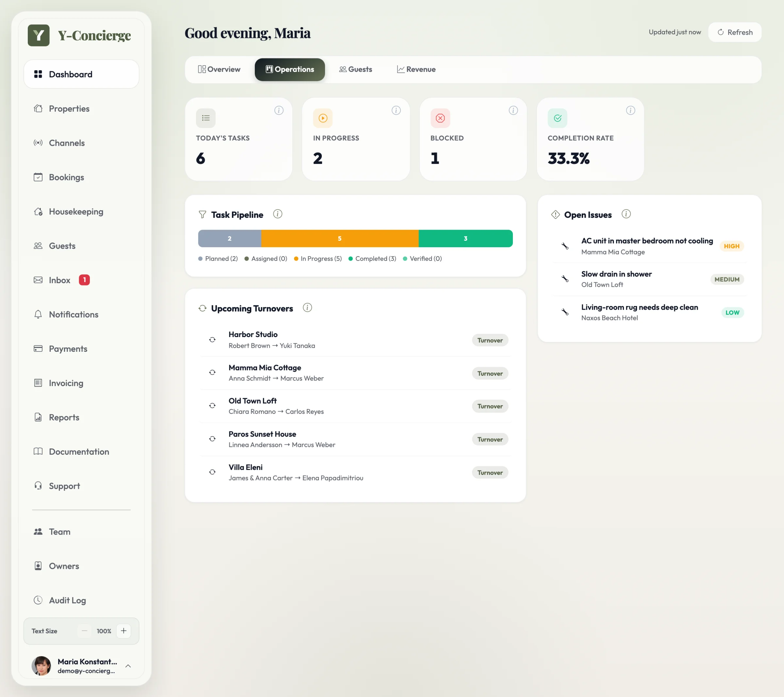Click the Bookings calendar icon

click(x=38, y=177)
